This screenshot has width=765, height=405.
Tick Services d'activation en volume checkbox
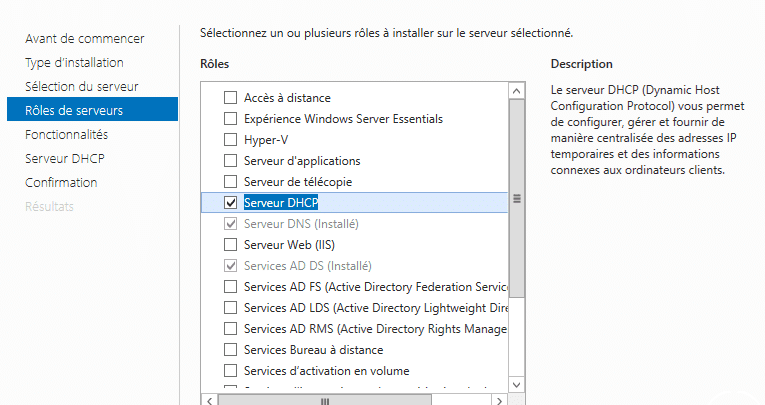pyautogui.click(x=230, y=371)
